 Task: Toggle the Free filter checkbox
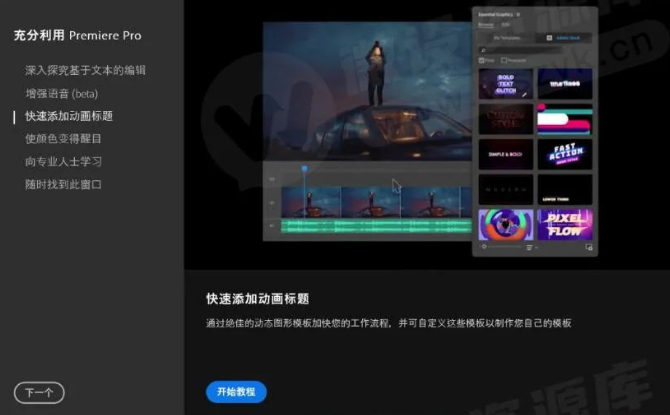coord(482,60)
